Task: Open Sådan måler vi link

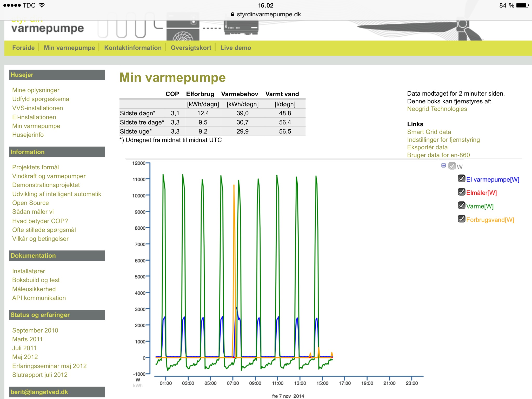Action: 33,212
